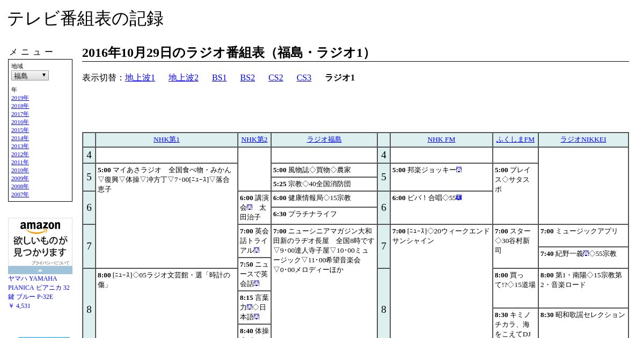Click the rerun icon after ビバ!合唱◇55
Screen dimensions: 644x338
coord(459,198)
